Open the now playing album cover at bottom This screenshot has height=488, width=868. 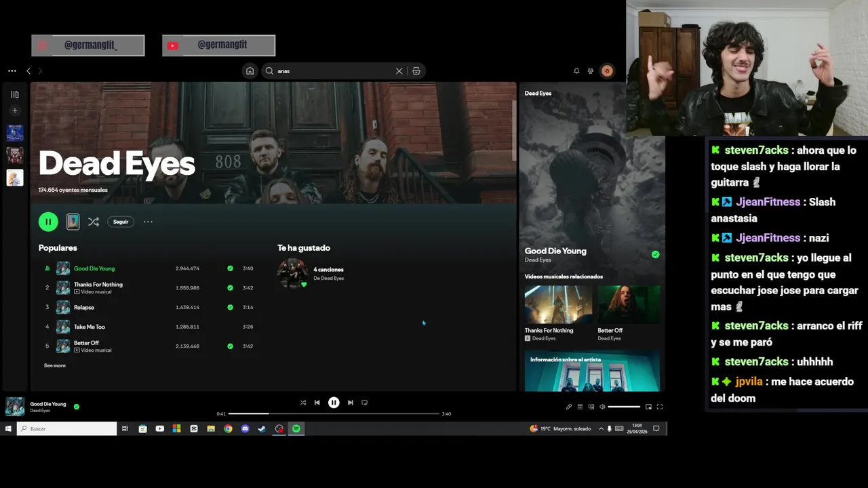click(x=15, y=407)
